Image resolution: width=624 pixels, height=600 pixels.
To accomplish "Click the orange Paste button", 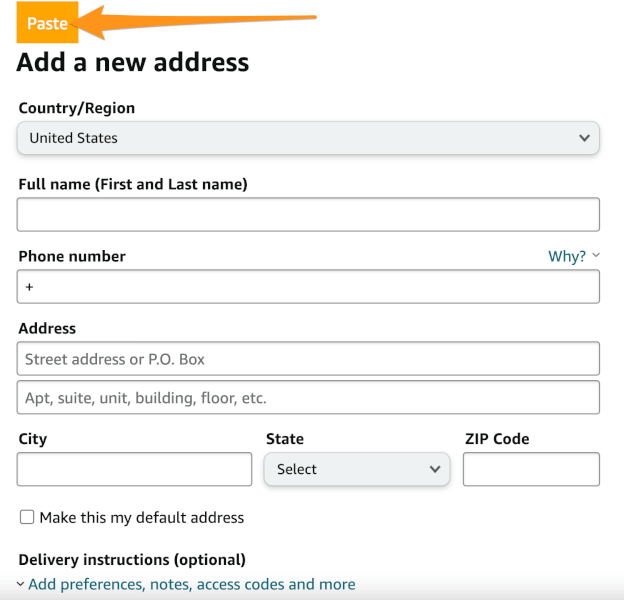I will (47, 24).
